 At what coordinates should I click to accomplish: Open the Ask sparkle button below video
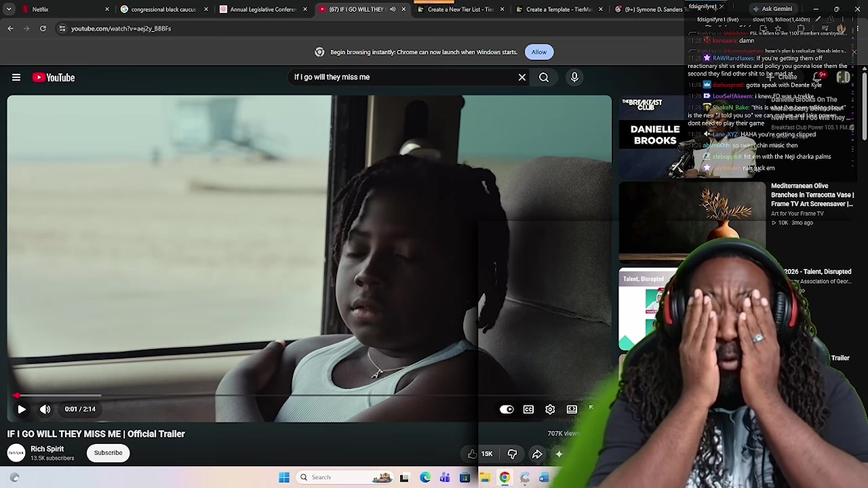click(559, 454)
